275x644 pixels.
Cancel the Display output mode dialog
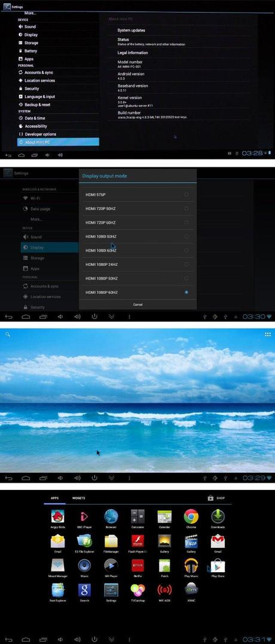[x=137, y=304]
